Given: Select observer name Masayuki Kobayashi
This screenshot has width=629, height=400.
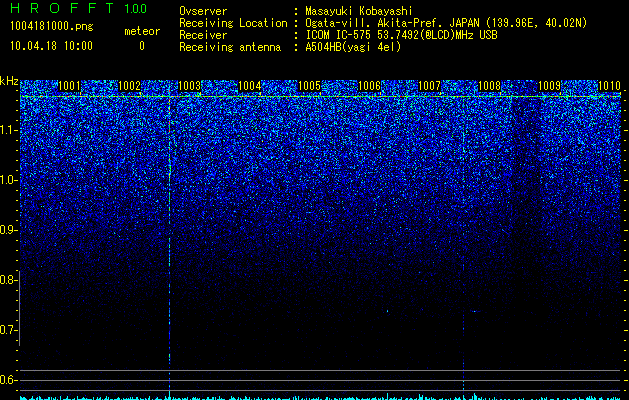Looking at the screenshot, I should (359, 12).
